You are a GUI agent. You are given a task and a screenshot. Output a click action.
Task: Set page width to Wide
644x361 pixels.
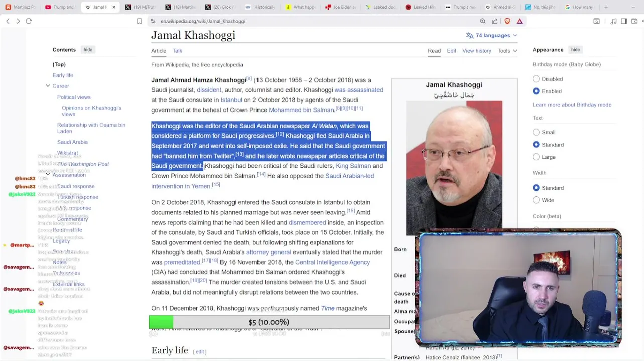click(x=536, y=200)
